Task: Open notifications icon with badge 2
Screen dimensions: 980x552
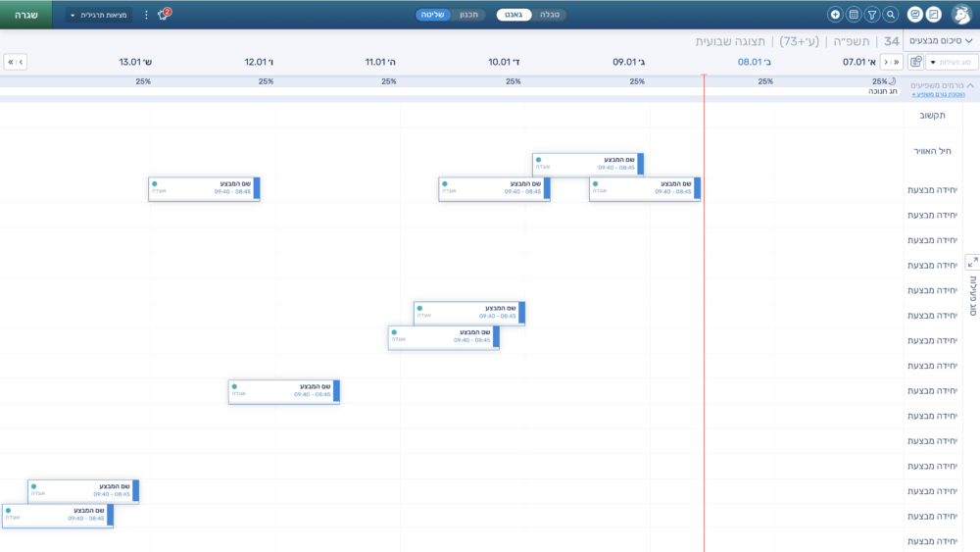Action: 164,15
